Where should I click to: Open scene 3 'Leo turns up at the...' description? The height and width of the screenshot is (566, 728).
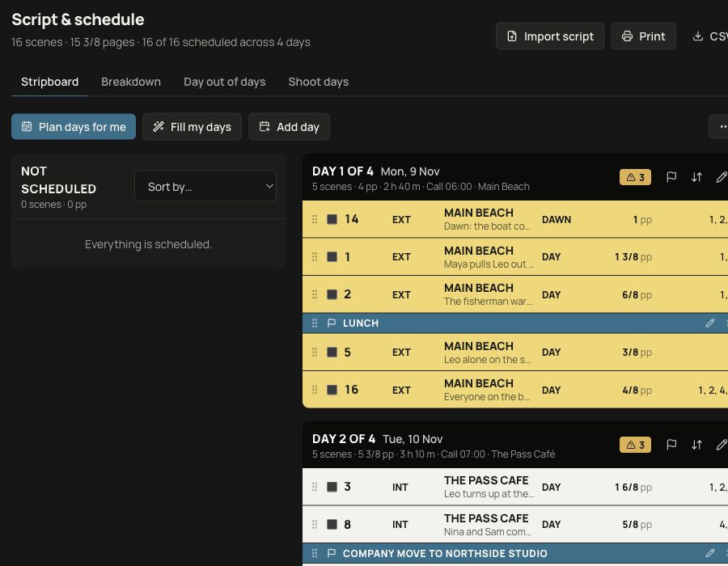(489, 494)
